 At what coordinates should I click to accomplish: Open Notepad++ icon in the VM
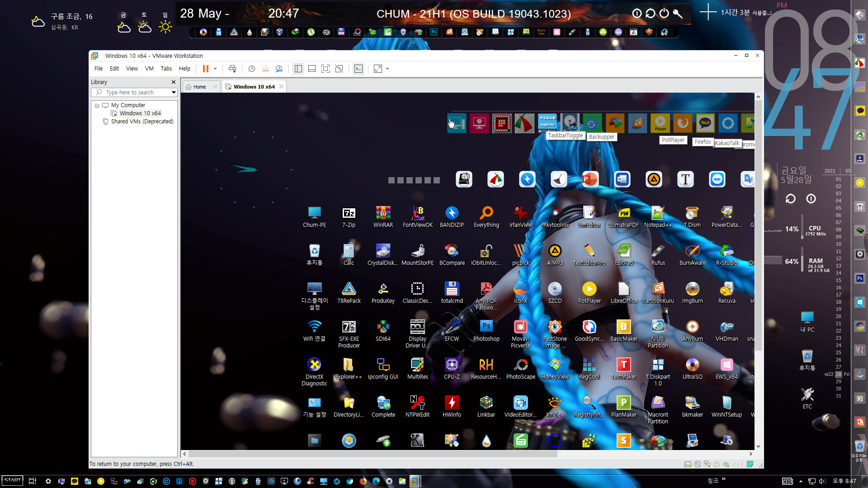pos(658,216)
